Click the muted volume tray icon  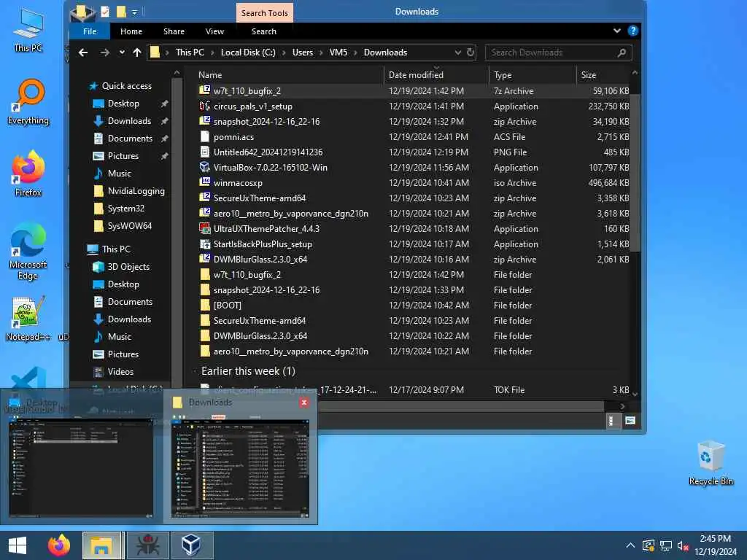pos(683,545)
